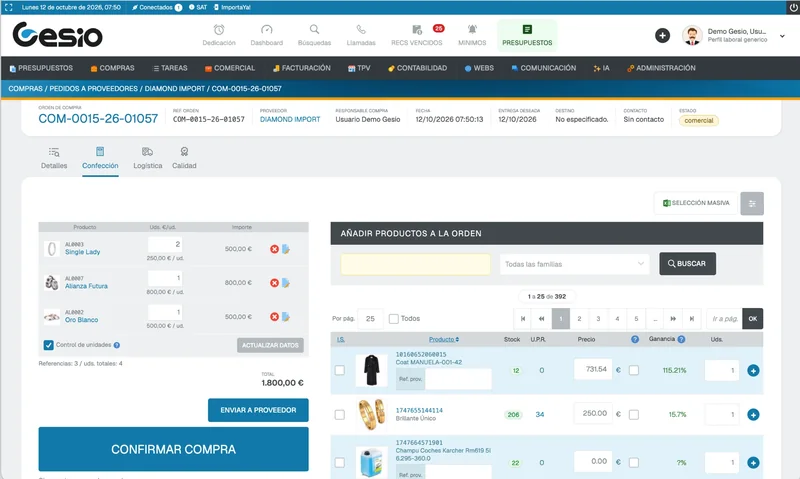Remove Alianza Futura line with red X
This screenshot has height=479, width=800.
click(274, 283)
